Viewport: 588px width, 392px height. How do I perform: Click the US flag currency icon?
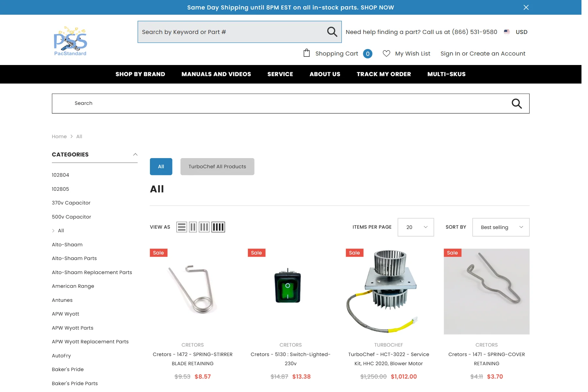click(x=507, y=32)
